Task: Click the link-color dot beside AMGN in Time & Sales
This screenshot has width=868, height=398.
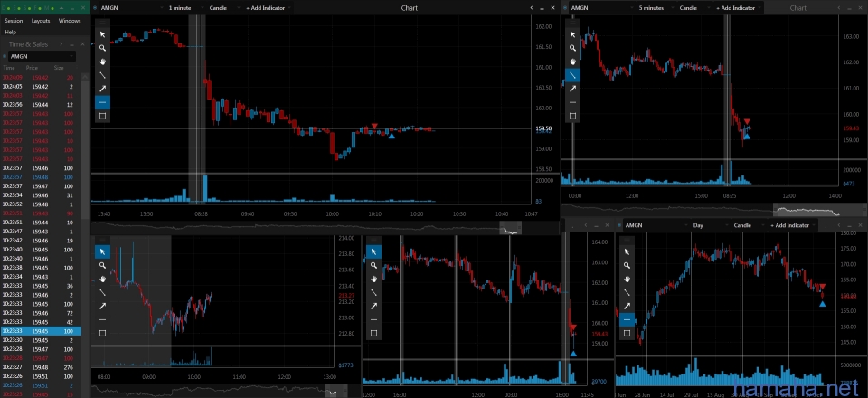Action: coord(5,56)
